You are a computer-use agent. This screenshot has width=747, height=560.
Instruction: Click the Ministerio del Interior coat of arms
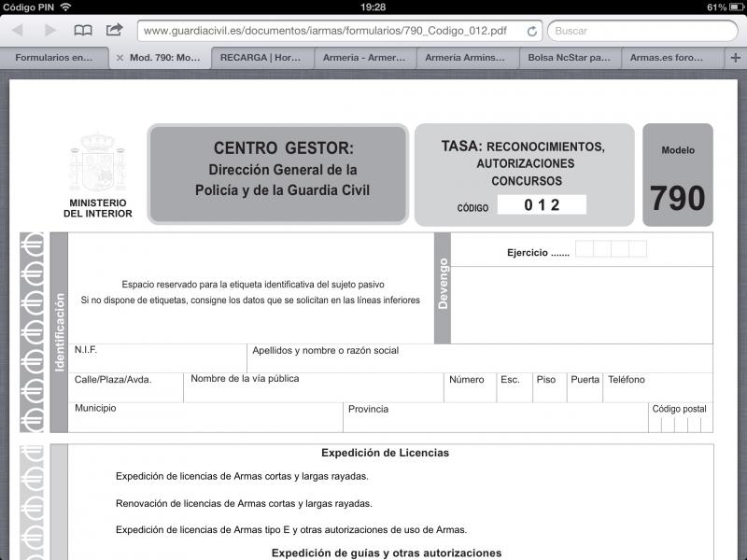[x=97, y=163]
